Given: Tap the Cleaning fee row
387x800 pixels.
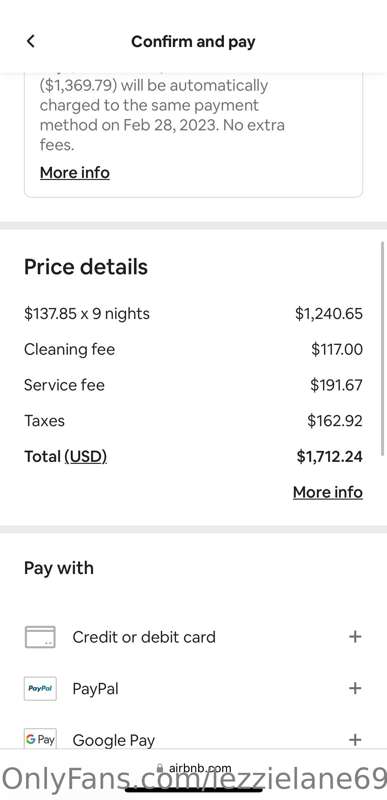Looking at the screenshot, I should pyautogui.click(x=193, y=349).
